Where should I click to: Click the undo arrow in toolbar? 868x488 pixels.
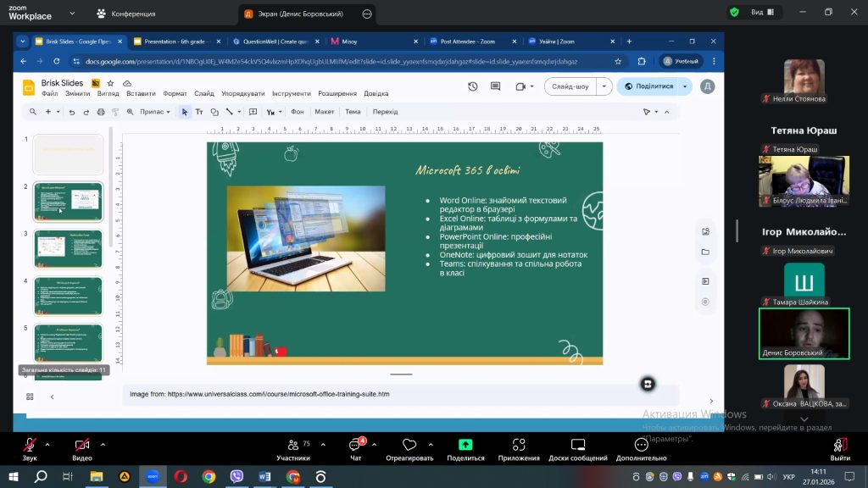click(x=74, y=112)
